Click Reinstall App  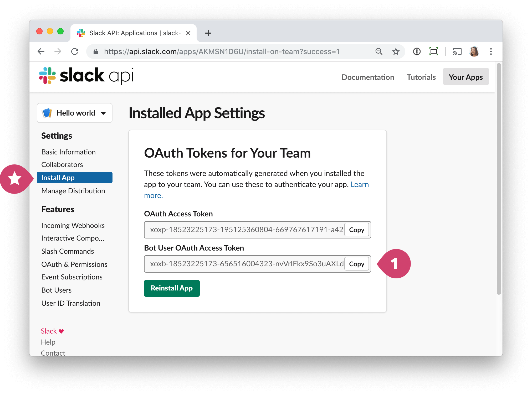click(172, 288)
